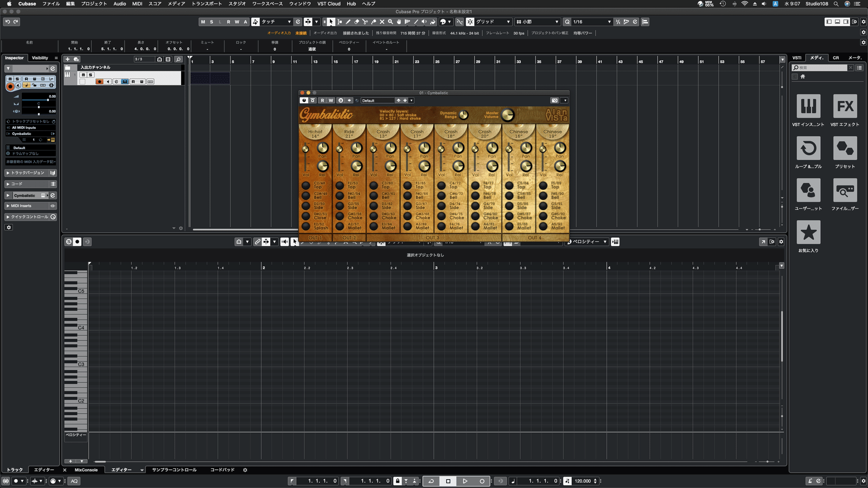
Task: Expand トラックバージョン section in Inspector
Action: [x=31, y=173]
